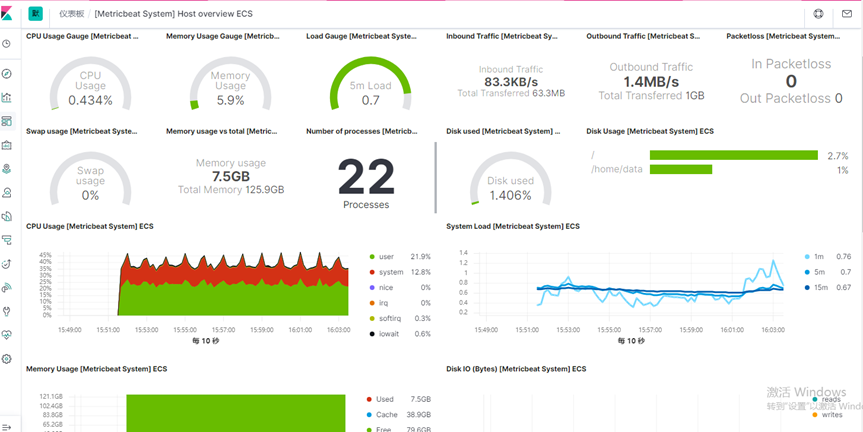Open the mail newsfeed icon
Viewport: 863px width, 432px height.
[x=846, y=14]
